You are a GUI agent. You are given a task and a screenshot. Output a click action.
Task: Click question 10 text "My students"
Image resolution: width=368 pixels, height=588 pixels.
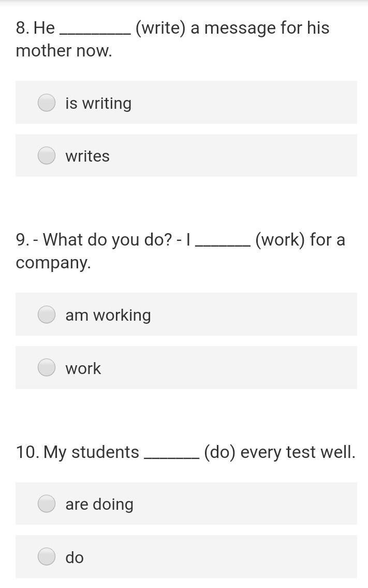(x=92, y=452)
